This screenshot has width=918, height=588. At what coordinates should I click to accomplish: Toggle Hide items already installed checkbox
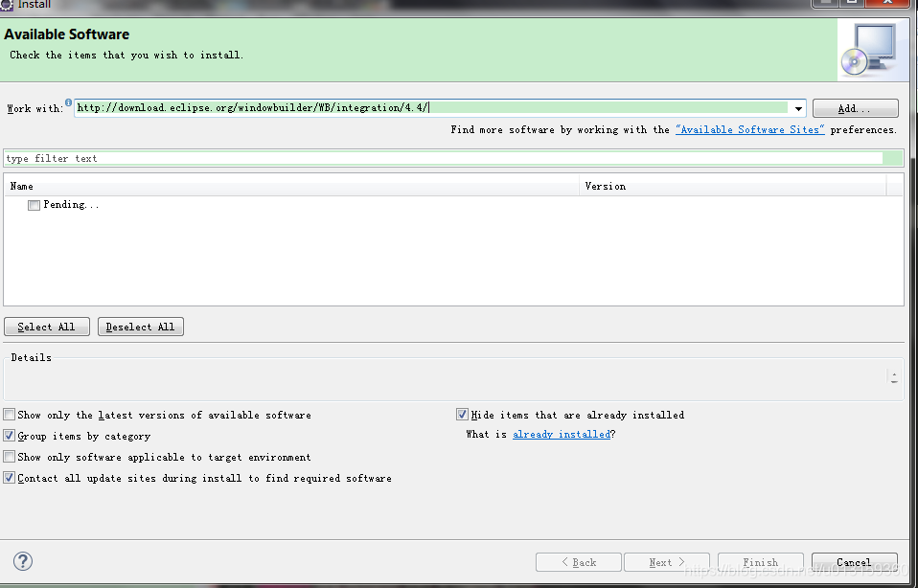coord(463,415)
